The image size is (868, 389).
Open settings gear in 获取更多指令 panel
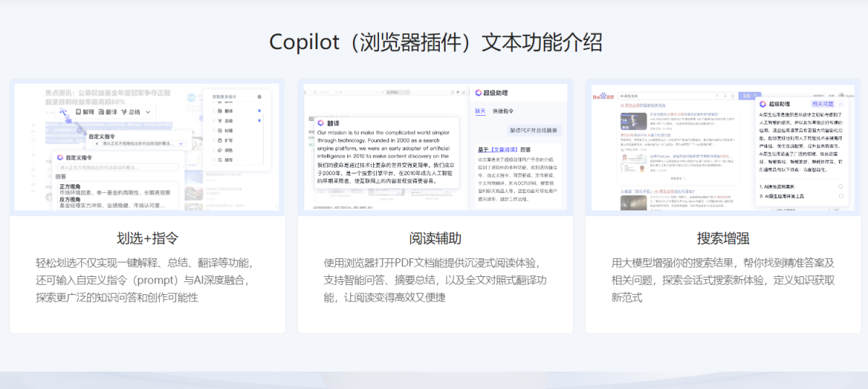(x=260, y=96)
